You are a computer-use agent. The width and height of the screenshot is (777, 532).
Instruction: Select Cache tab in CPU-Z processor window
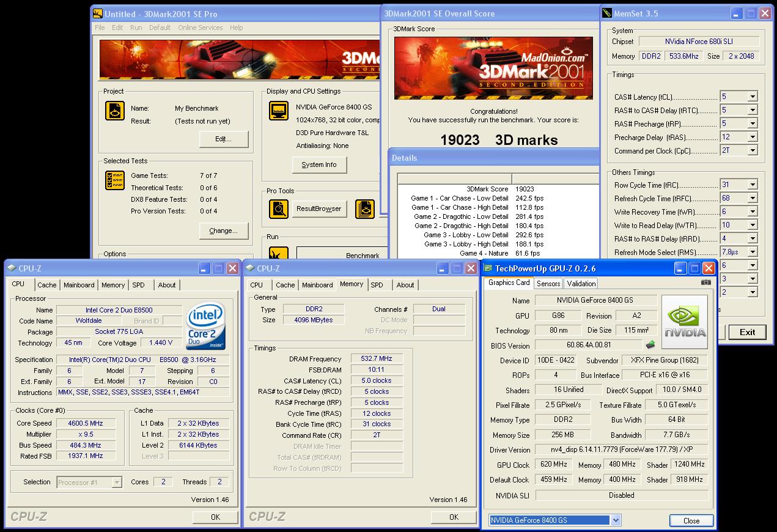click(x=46, y=285)
